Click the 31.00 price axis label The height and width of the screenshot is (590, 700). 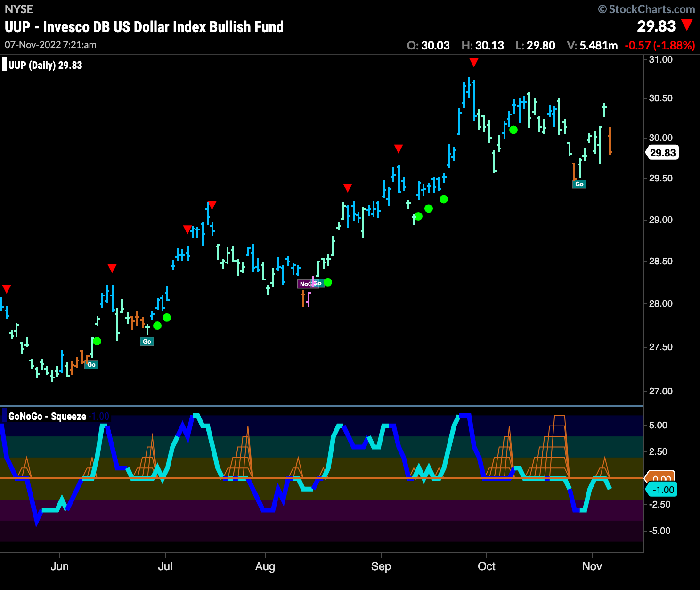[x=661, y=59]
